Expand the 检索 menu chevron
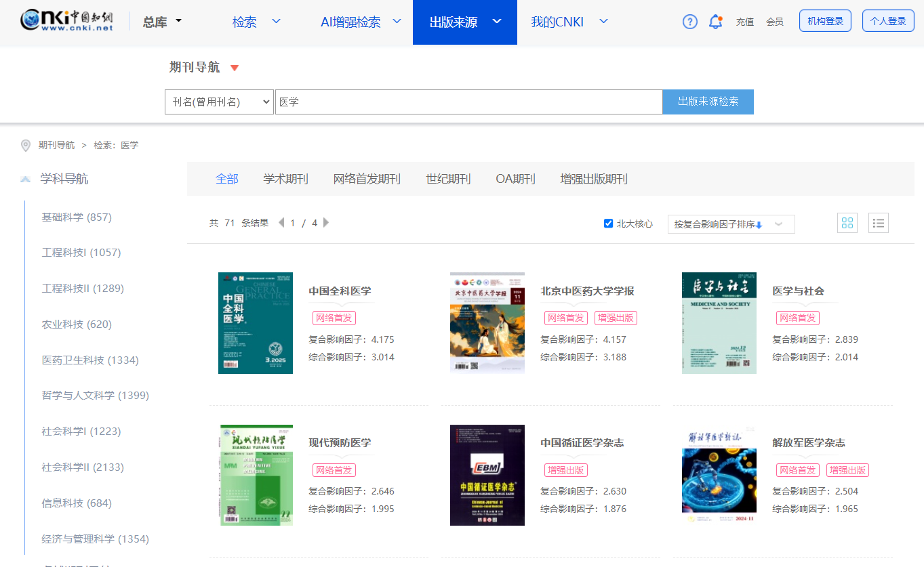The image size is (924, 567). click(x=276, y=22)
